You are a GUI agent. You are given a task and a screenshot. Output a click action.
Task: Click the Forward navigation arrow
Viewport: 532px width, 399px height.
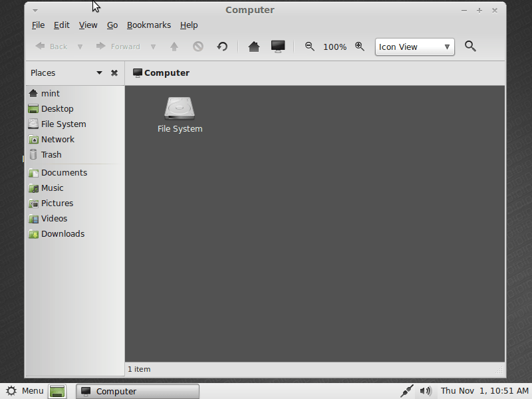pos(118,47)
